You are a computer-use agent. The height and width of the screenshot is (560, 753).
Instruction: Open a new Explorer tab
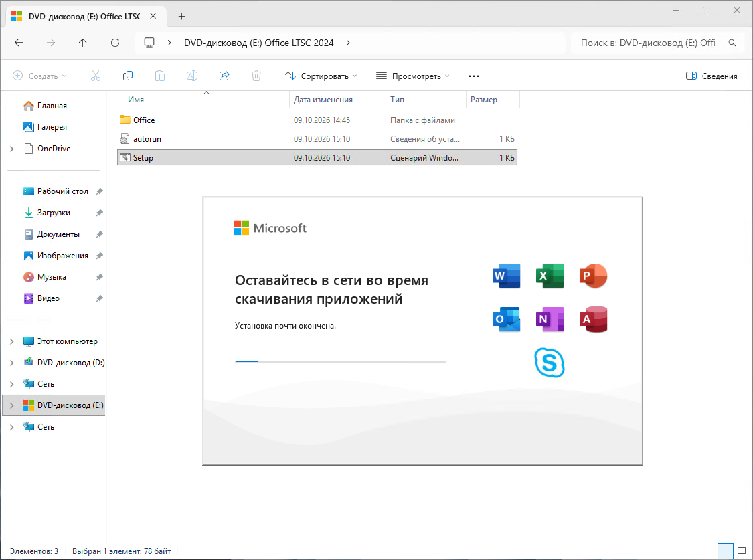pyautogui.click(x=181, y=16)
